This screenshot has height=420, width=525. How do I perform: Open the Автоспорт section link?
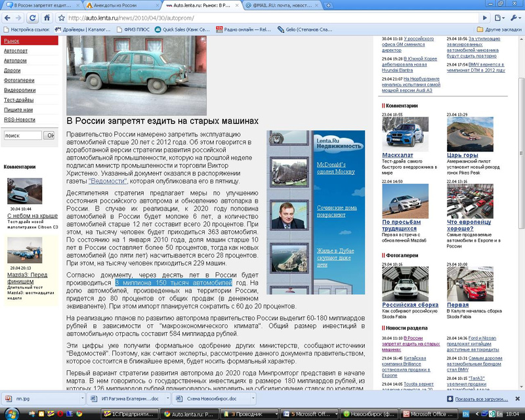(x=16, y=51)
